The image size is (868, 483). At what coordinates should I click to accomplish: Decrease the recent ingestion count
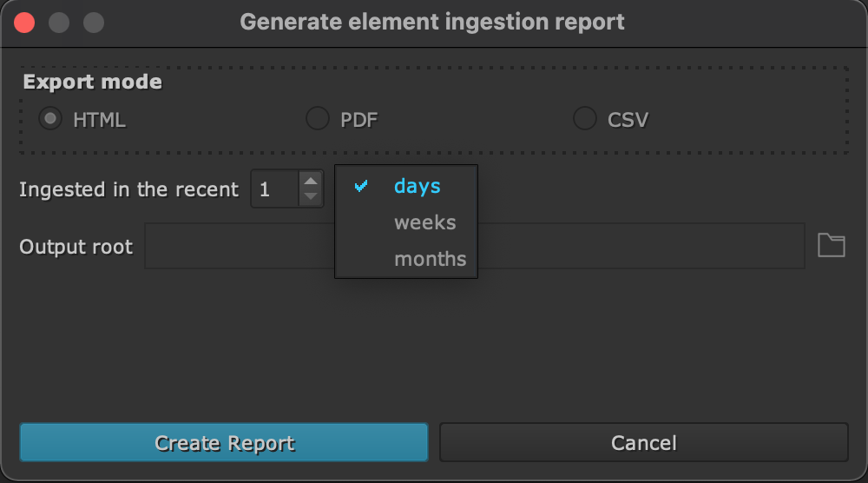[x=310, y=197]
